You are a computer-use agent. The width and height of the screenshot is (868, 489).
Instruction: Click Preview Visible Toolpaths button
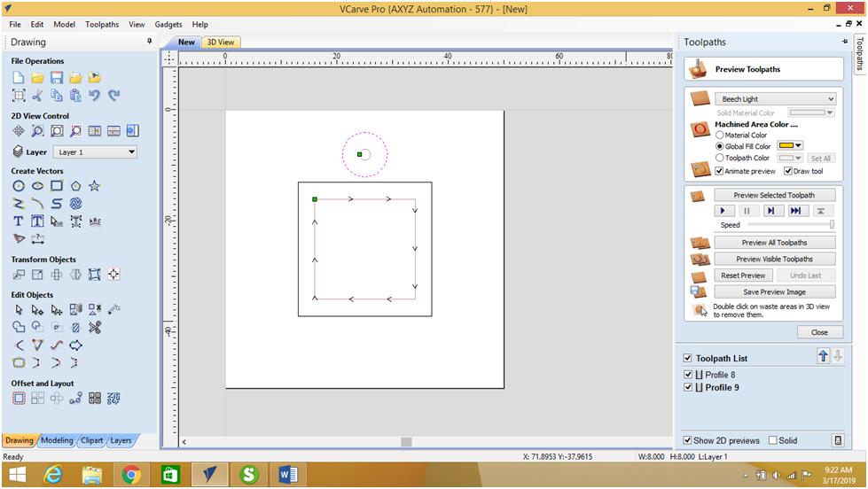click(774, 259)
